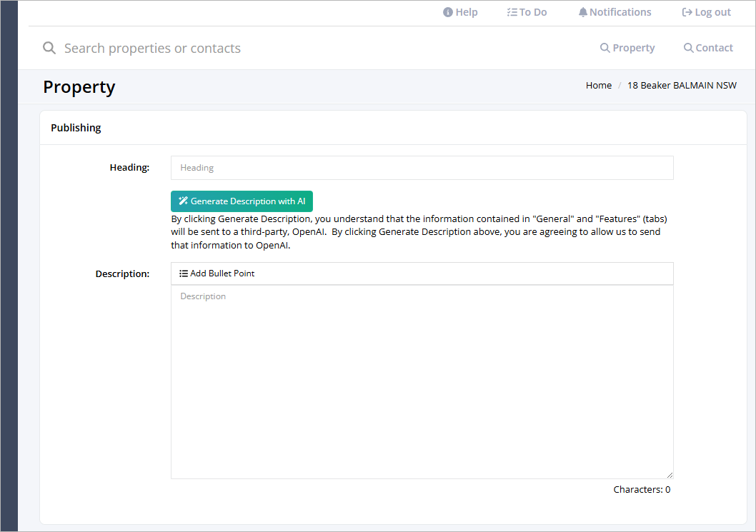Focus the Heading input field
Image resolution: width=756 pixels, height=532 pixels.
(422, 168)
